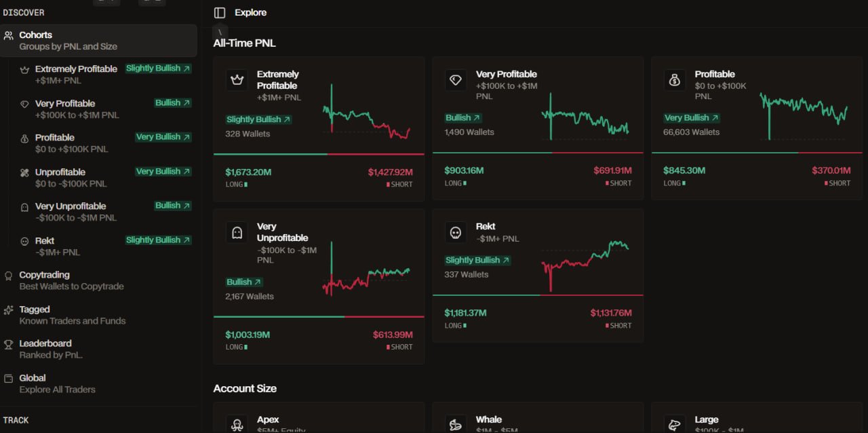Click long/short ratio bar on Very Unprofitable card
The height and width of the screenshot is (433, 868).
click(x=319, y=317)
